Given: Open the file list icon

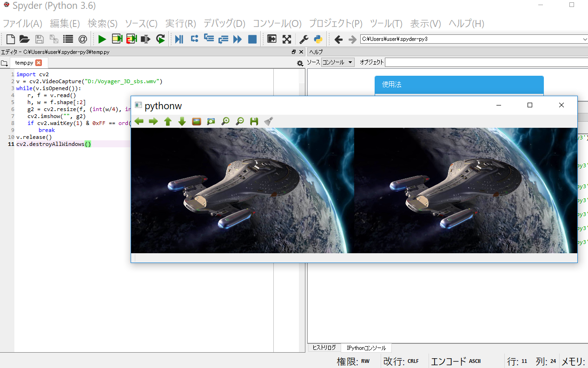Looking at the screenshot, I should (68, 39).
